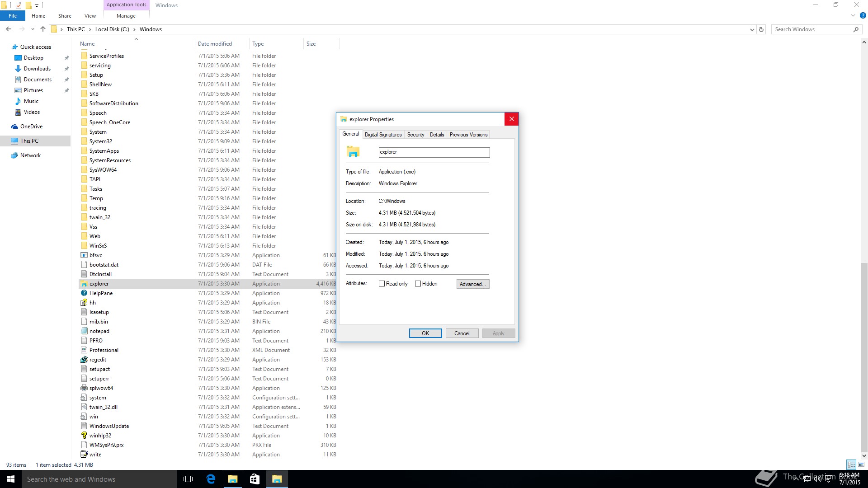Click Local Disk (C:) breadcrumb
868x488 pixels.
112,29
